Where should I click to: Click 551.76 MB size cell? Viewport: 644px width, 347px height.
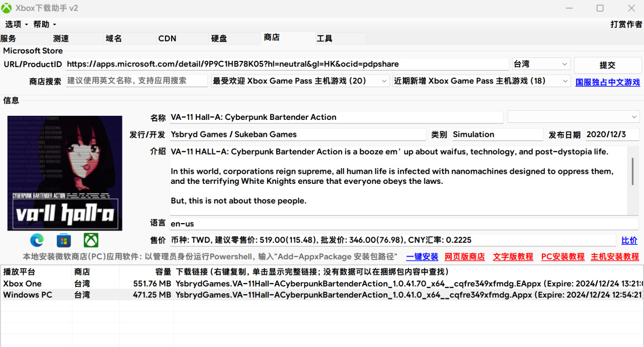152,284
